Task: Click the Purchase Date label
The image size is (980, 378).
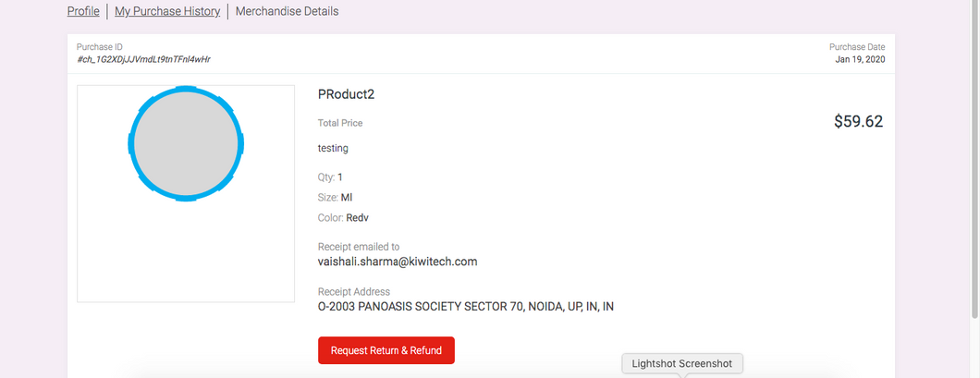Action: pyautogui.click(x=856, y=46)
